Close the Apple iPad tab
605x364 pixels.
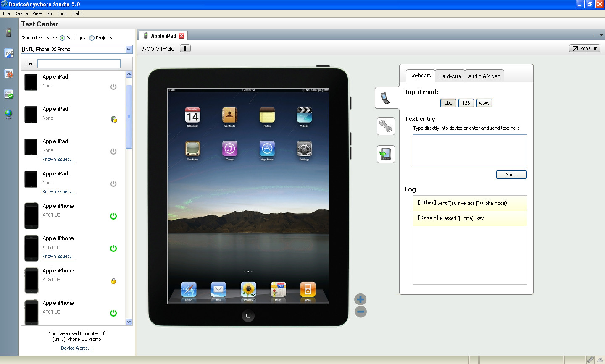click(x=181, y=36)
